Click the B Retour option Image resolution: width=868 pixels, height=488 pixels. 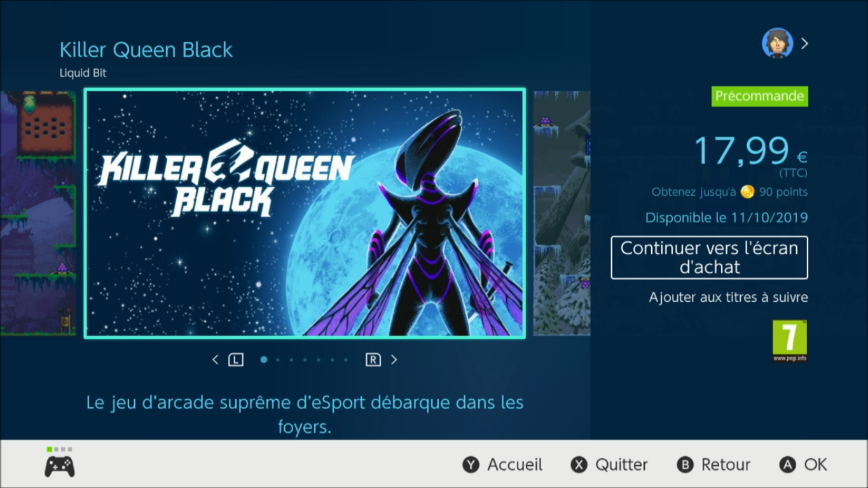[x=713, y=464]
